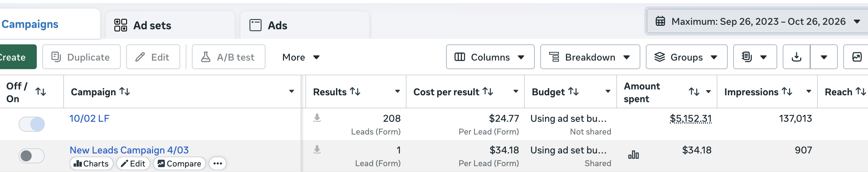Switch to the Ad sets tab
Viewport: 868px width, 172px height.
pos(170,25)
